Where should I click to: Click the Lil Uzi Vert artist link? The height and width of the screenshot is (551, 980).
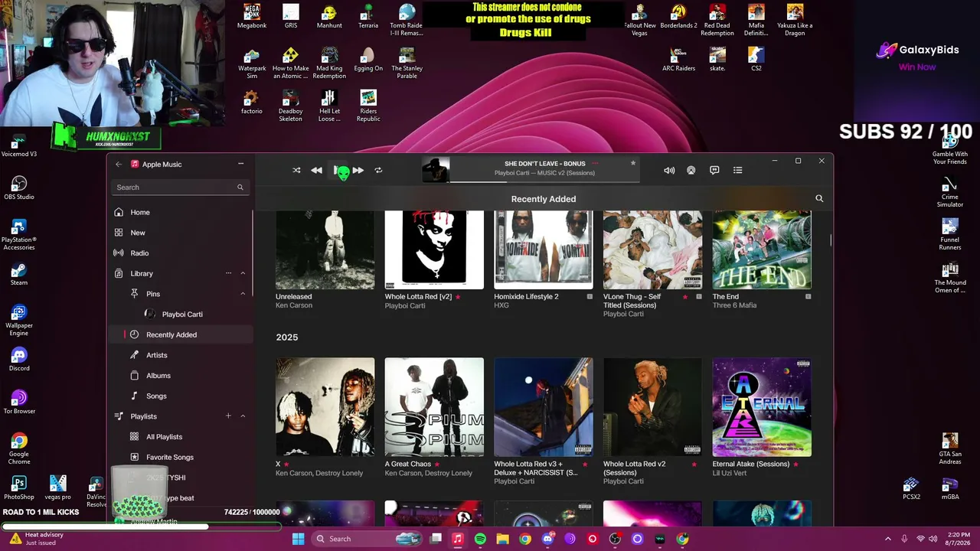click(x=730, y=473)
